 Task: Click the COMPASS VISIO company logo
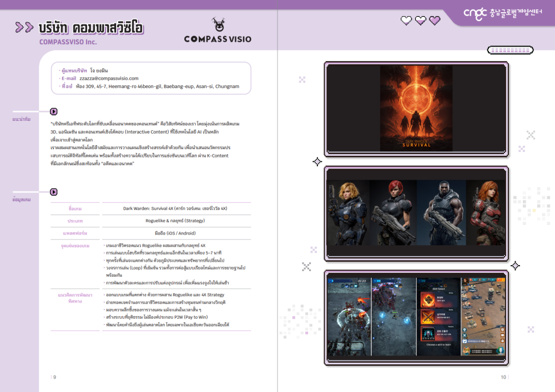click(x=218, y=30)
